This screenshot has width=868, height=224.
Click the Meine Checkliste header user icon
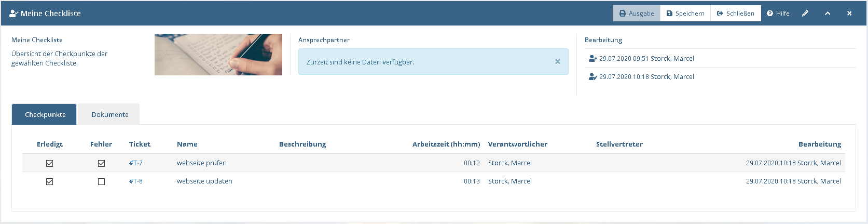pos(14,14)
